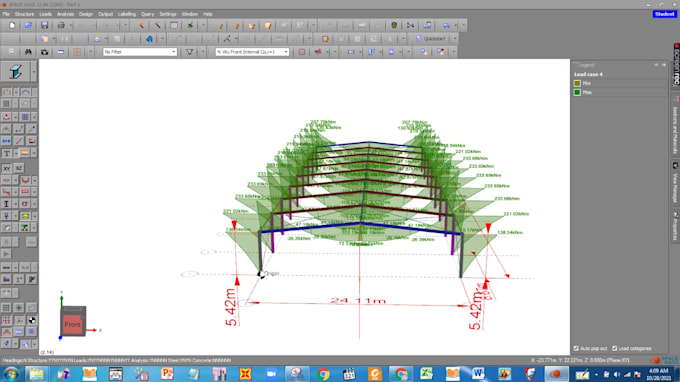Expand the arrow beside the paint brush icon
Screen dimensions: 680x382
tap(203, 26)
